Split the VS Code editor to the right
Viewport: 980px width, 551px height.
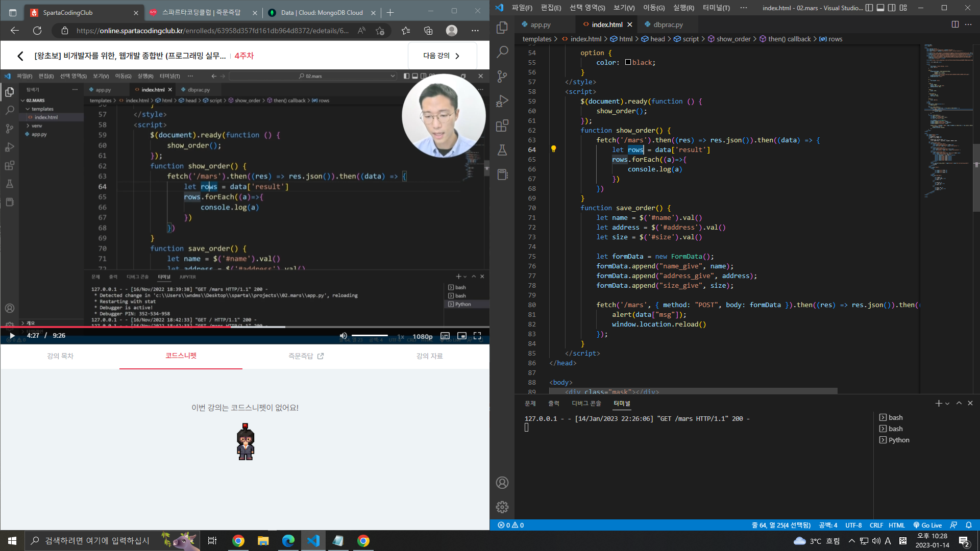(x=955, y=24)
